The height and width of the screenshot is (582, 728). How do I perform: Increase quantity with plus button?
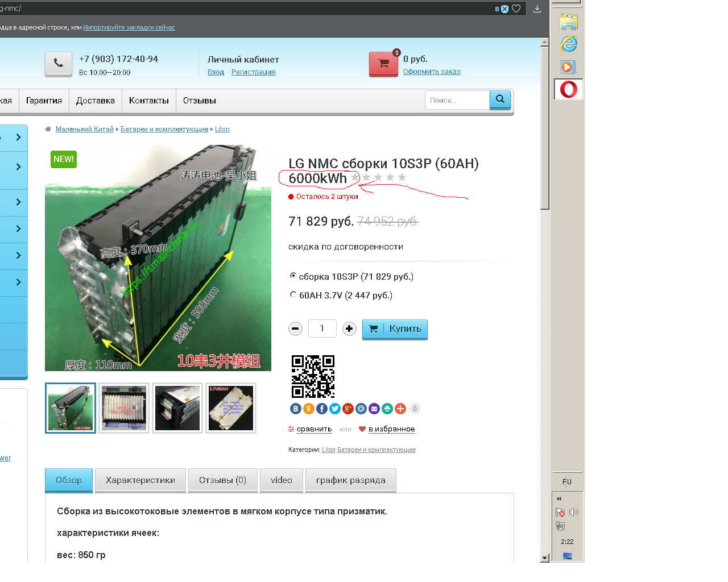(x=349, y=329)
